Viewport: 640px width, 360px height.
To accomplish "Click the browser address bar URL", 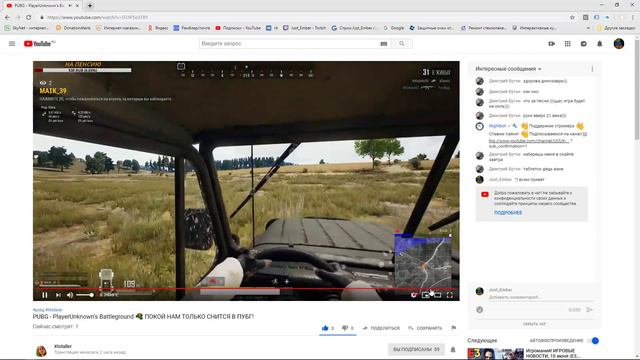I will coord(97,18).
